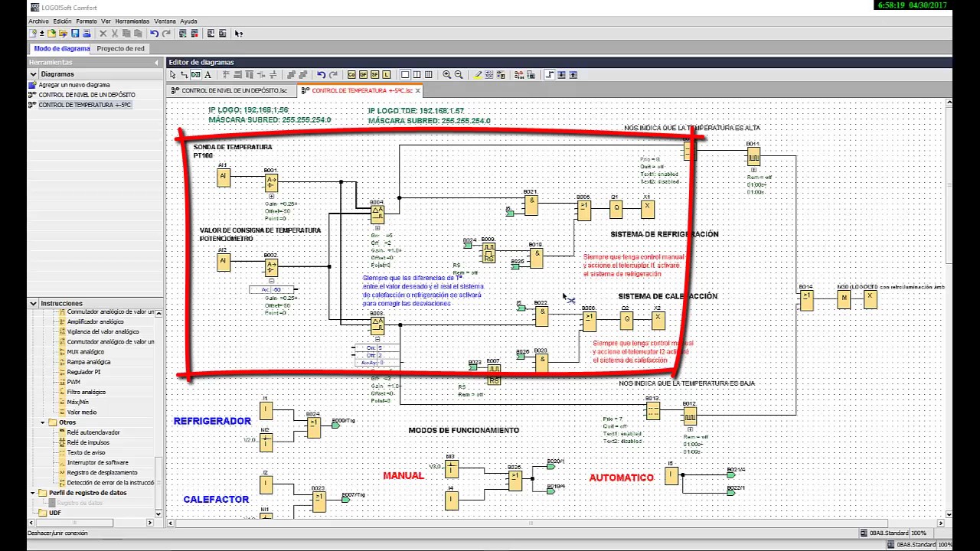Select Máx/Mín instruction

coord(77,401)
